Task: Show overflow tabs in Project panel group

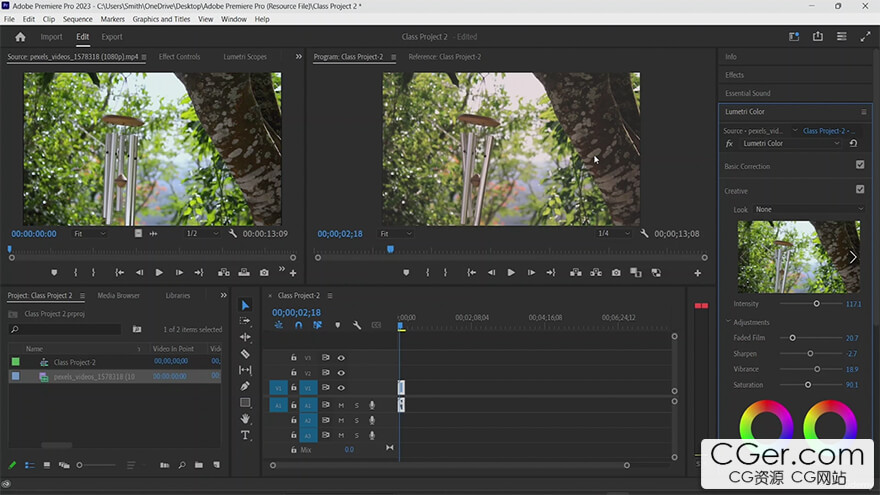Action: click(x=223, y=295)
